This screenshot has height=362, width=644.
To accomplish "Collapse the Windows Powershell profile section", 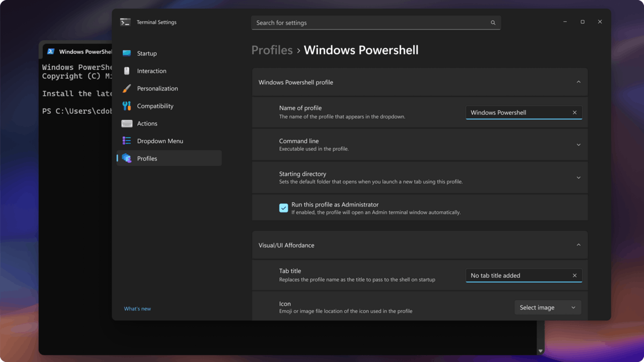I will click(579, 82).
